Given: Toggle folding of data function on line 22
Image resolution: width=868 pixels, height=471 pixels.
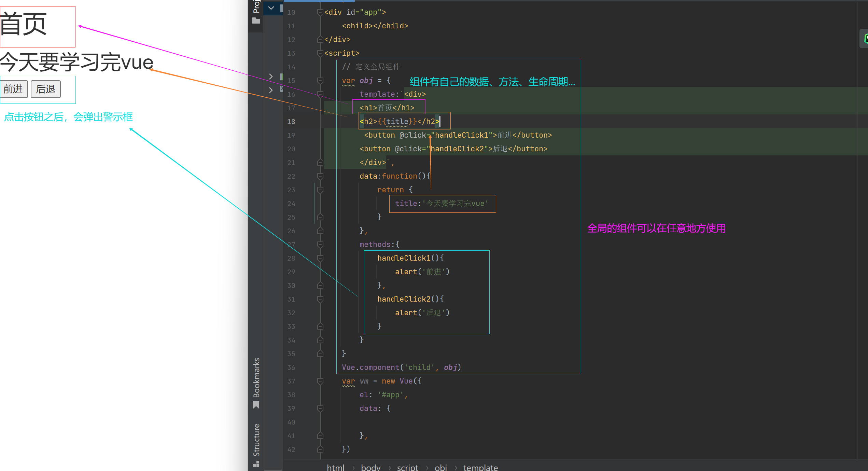Looking at the screenshot, I should [320, 176].
